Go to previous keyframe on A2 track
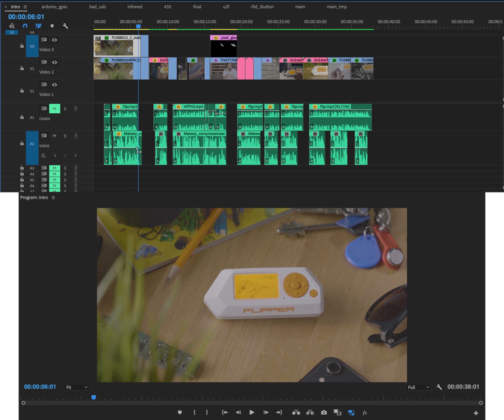Screen dimensions: 504x420 click(55, 155)
